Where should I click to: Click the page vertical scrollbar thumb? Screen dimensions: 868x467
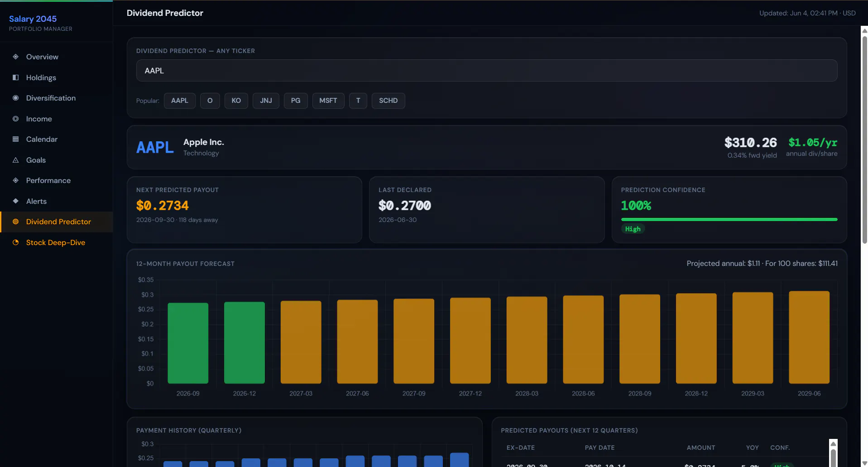[x=864, y=140]
